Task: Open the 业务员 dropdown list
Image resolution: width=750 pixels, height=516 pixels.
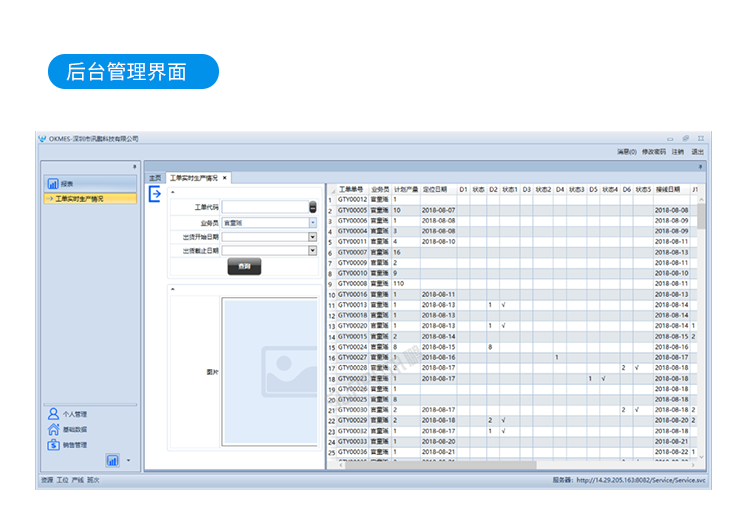Action: coord(312,223)
